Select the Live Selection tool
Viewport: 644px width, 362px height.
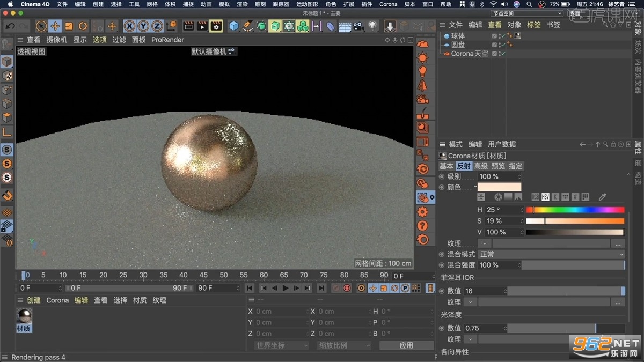point(41,26)
